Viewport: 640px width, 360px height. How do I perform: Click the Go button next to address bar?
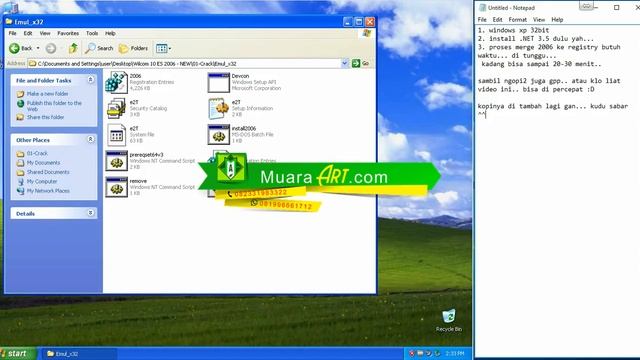pos(360,63)
